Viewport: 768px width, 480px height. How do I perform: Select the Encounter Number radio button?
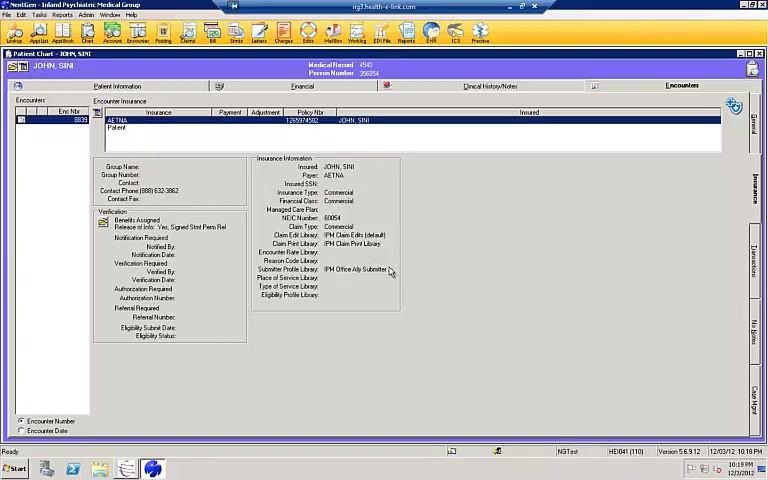tap(21, 421)
